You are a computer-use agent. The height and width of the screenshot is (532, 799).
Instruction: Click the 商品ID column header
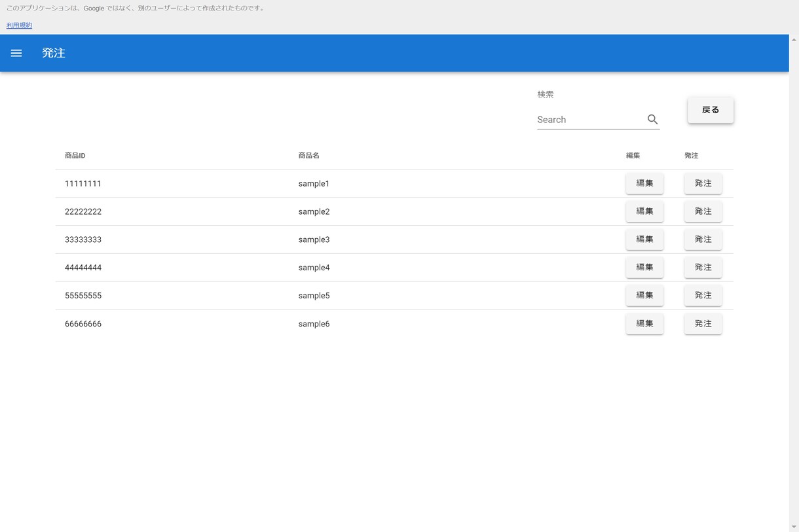pos(75,156)
